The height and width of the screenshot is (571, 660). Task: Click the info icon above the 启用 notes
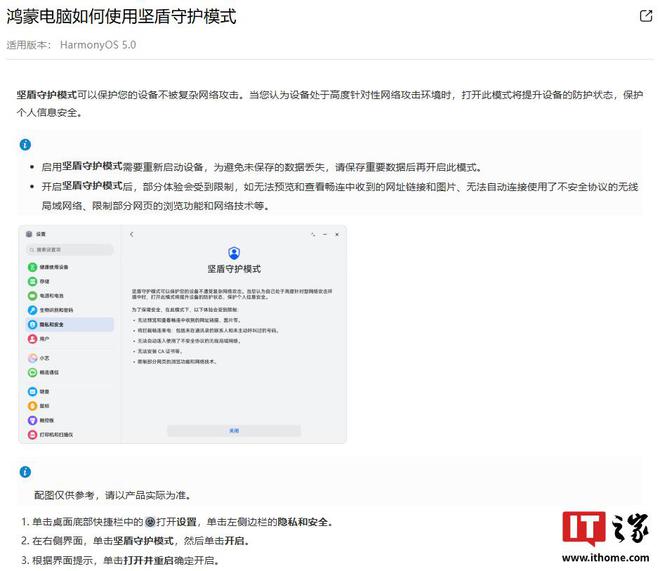click(x=25, y=145)
